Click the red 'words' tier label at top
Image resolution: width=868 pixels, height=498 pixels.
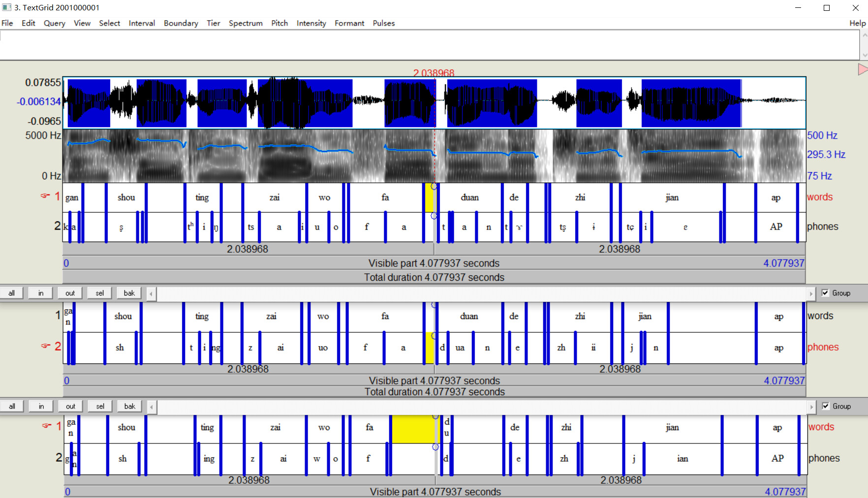[x=820, y=197]
